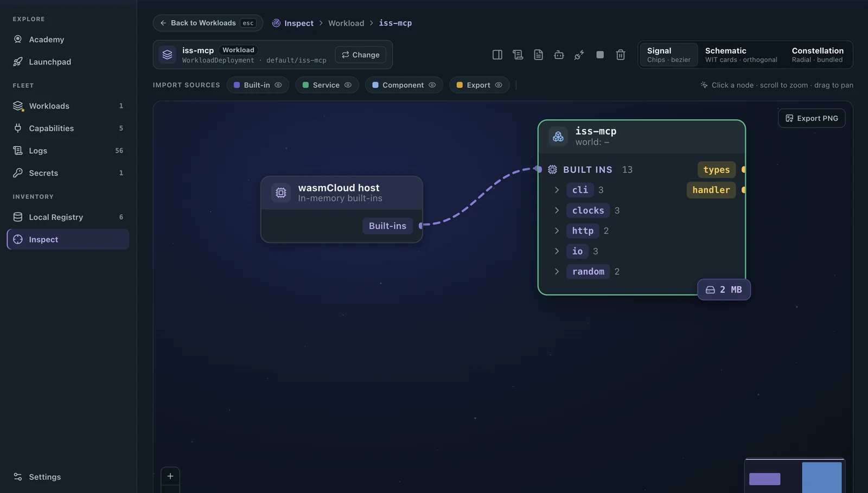Click Workload breadcrumb link

pyautogui.click(x=346, y=23)
